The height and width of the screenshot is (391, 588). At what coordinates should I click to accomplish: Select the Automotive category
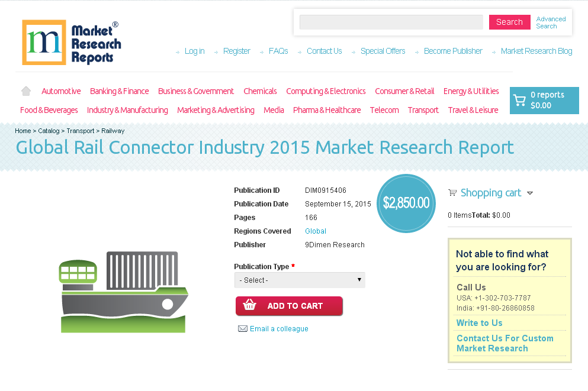[61, 91]
